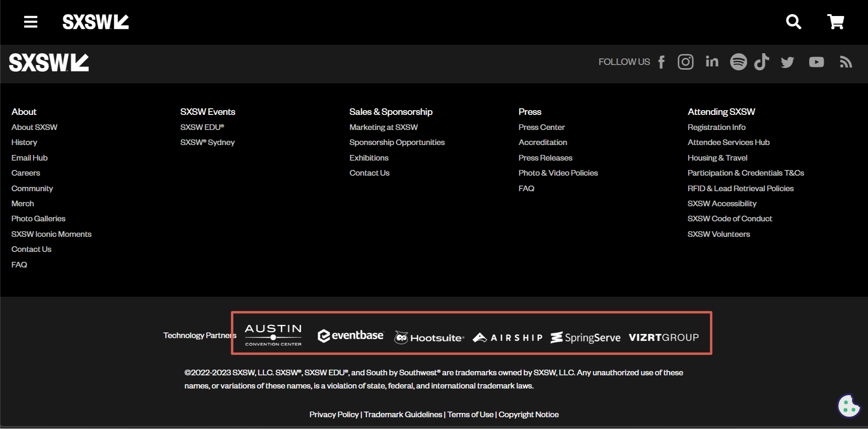This screenshot has width=868, height=429.
Task: Open the Press Center link
Action: pyautogui.click(x=541, y=127)
